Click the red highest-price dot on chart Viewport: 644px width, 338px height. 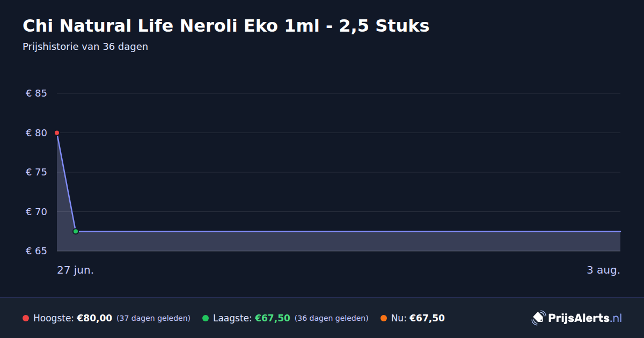pyautogui.click(x=57, y=133)
